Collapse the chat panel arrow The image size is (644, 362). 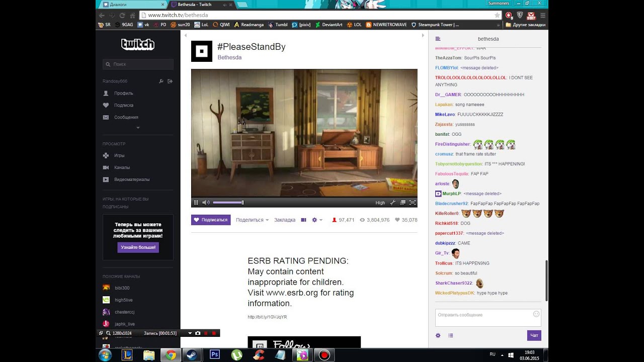[423, 35]
